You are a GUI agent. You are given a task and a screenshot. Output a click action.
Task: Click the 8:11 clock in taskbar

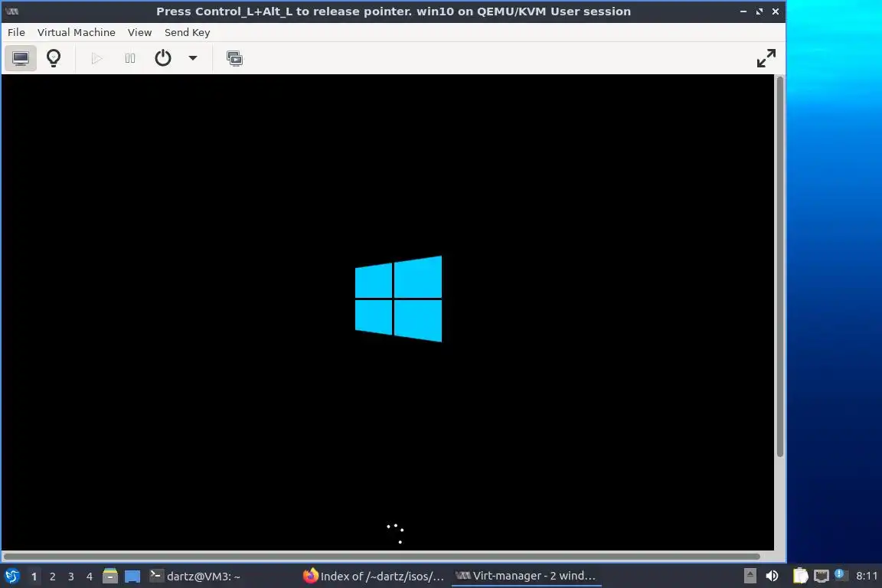tap(866, 576)
